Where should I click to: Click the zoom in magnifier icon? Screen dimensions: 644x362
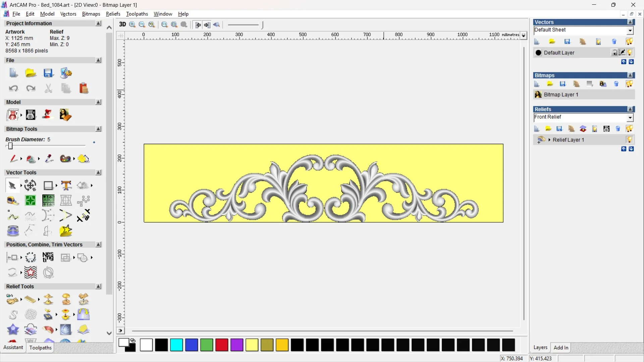point(132,24)
